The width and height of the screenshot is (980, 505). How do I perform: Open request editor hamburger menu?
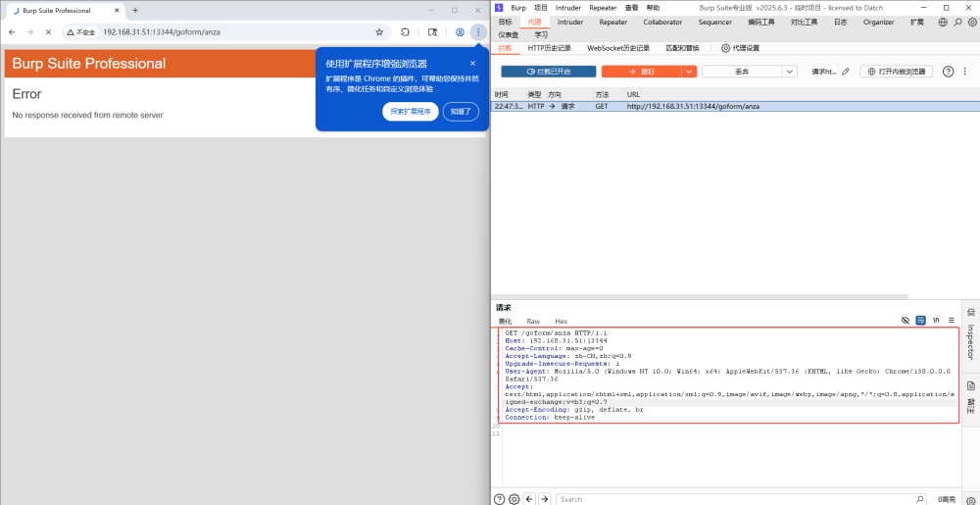951,321
